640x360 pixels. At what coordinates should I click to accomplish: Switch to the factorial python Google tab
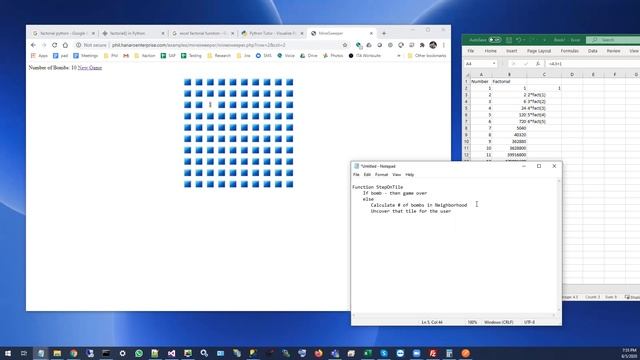(63, 33)
